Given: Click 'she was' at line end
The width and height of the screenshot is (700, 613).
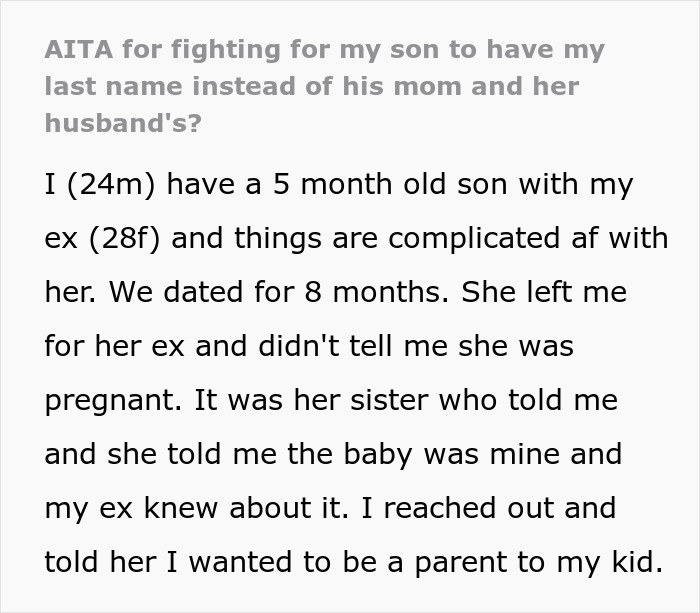Looking at the screenshot, I should [540, 347].
